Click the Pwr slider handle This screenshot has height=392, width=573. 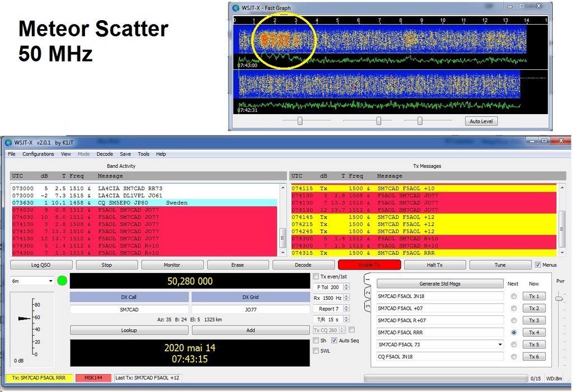click(559, 299)
